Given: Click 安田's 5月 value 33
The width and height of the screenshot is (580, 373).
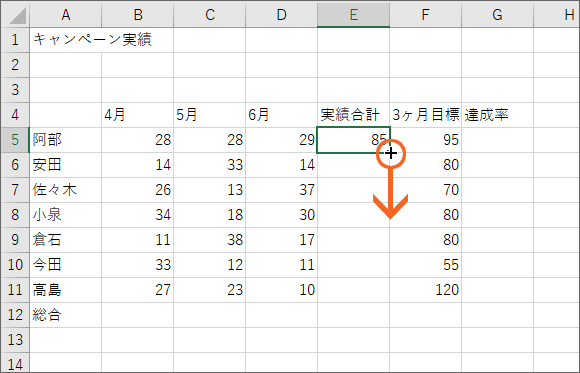Looking at the screenshot, I should pos(209,165).
